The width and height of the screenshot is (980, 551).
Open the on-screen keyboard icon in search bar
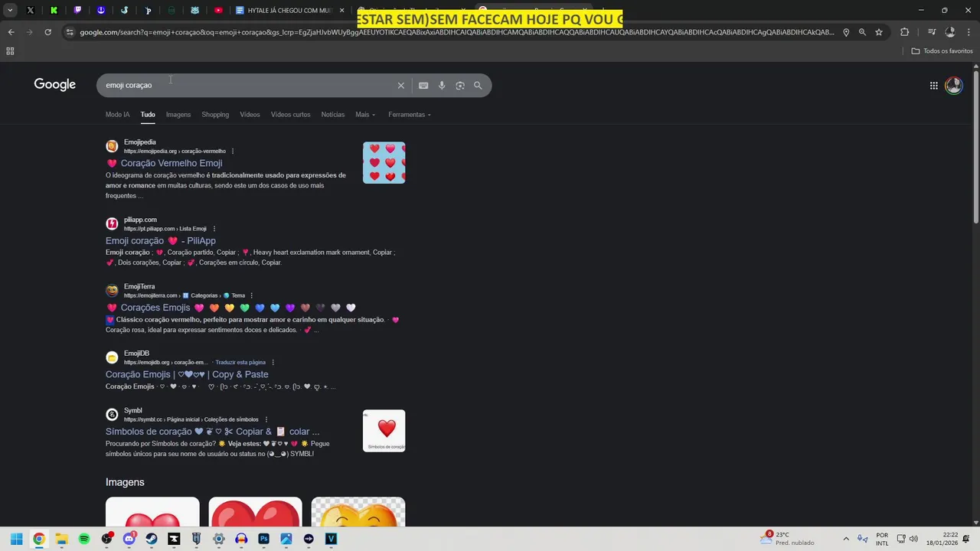pyautogui.click(x=423, y=86)
